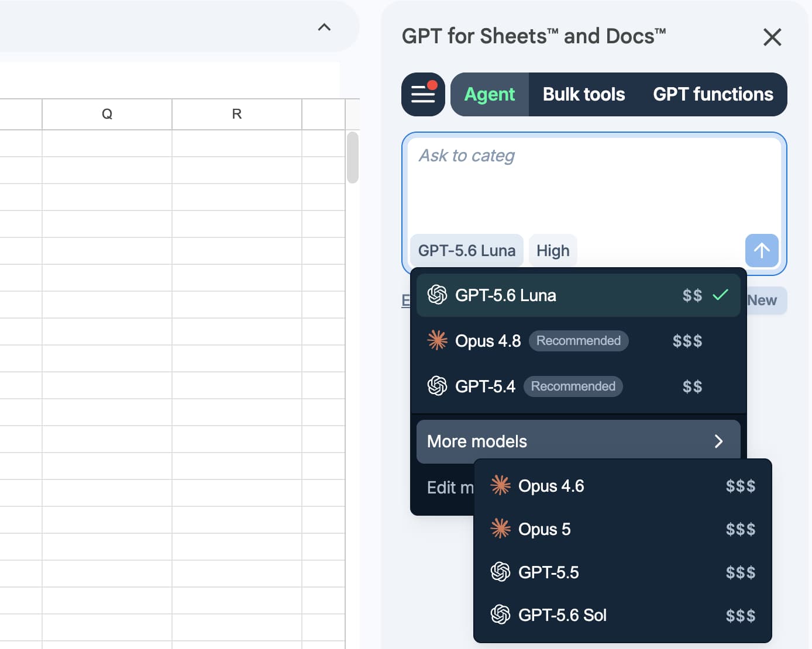The image size is (812, 649).
Task: Click the OpenAI logo beside GPT-5.4
Action: pyautogui.click(x=437, y=386)
